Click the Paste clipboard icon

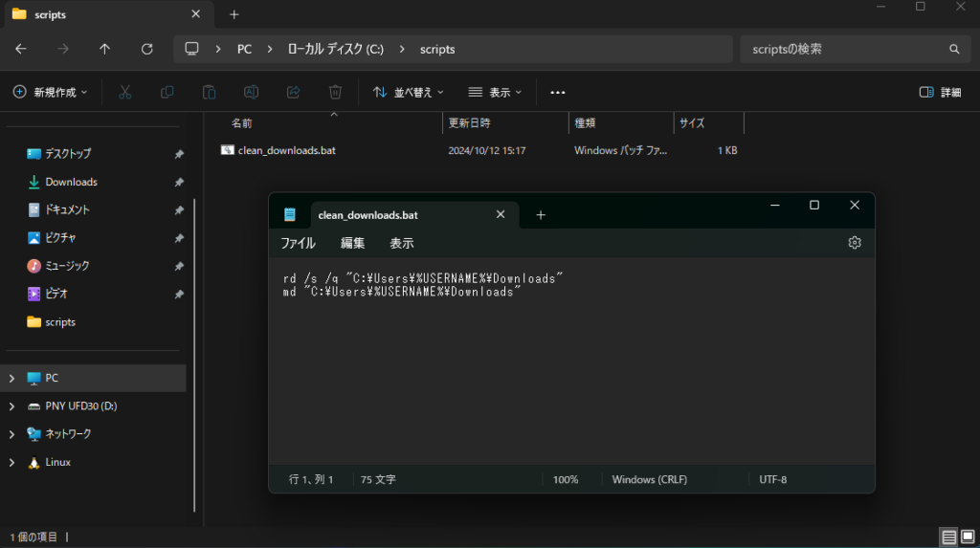[x=209, y=92]
